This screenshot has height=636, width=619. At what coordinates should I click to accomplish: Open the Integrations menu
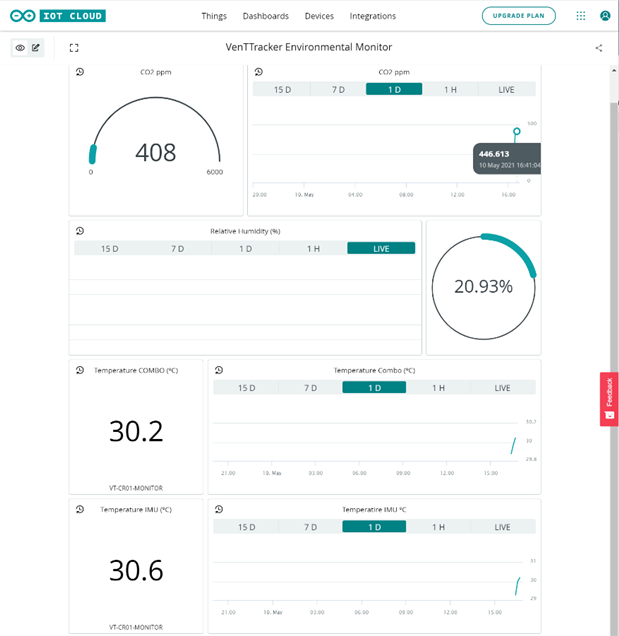tap(373, 16)
